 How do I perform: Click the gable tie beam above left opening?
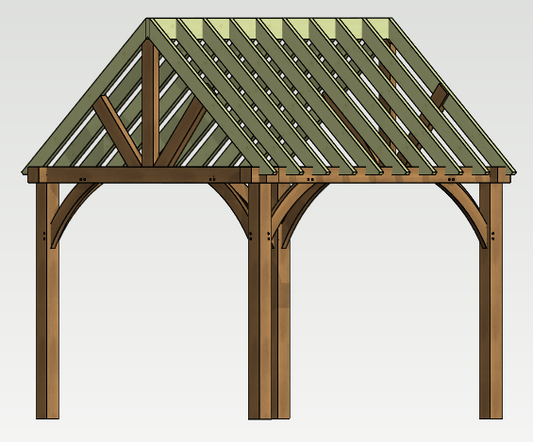click(140, 175)
